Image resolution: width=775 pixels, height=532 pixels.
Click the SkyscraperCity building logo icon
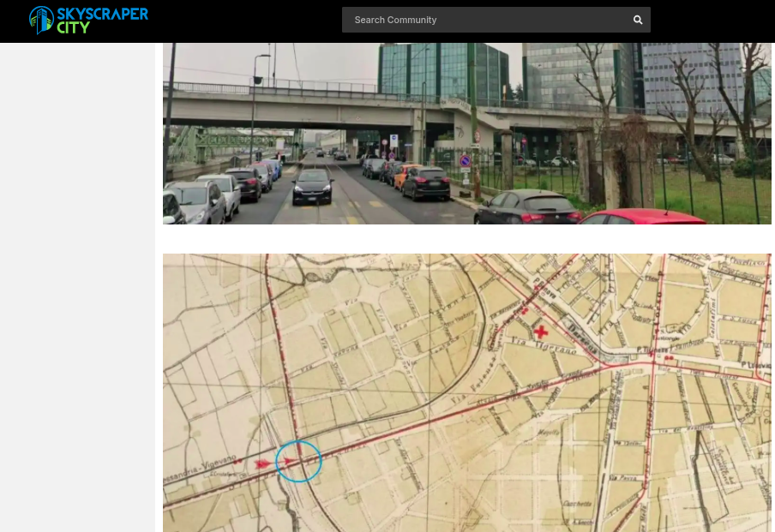tap(40, 21)
